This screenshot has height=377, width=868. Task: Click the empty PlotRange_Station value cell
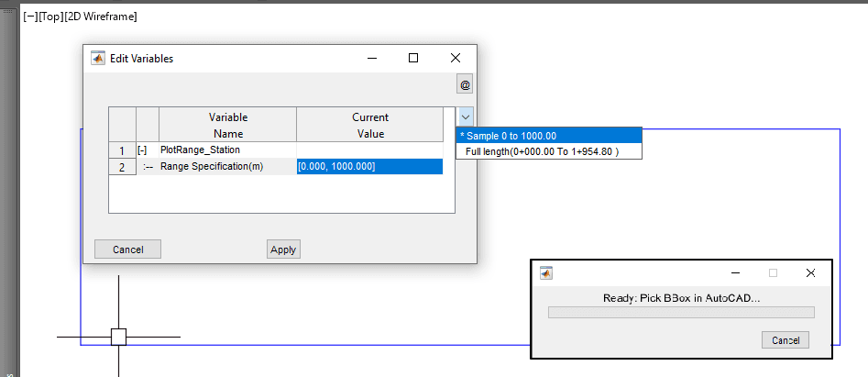point(369,150)
